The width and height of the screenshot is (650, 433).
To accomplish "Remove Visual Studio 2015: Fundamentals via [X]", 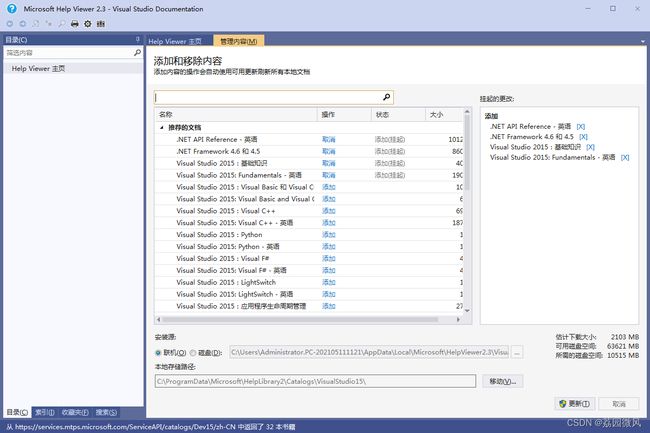I will tap(625, 158).
